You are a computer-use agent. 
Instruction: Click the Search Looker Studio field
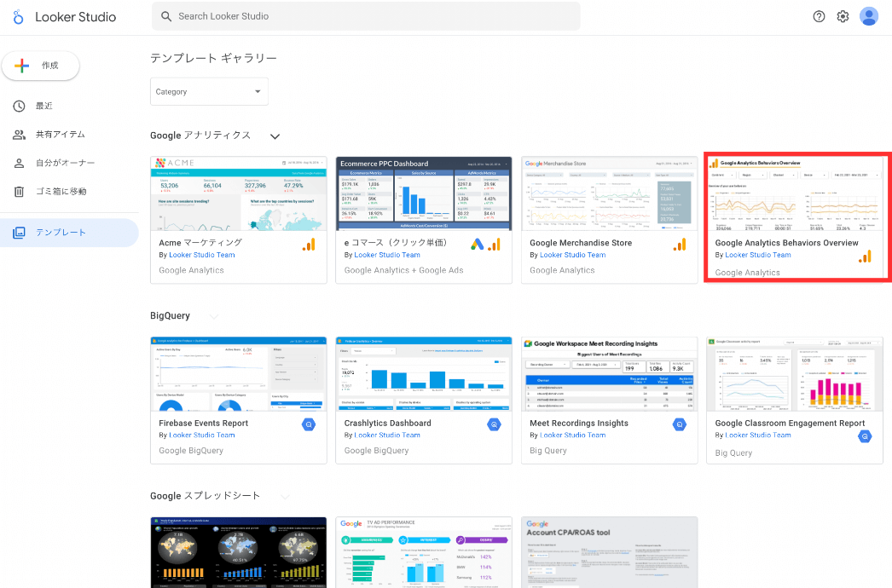pos(366,16)
